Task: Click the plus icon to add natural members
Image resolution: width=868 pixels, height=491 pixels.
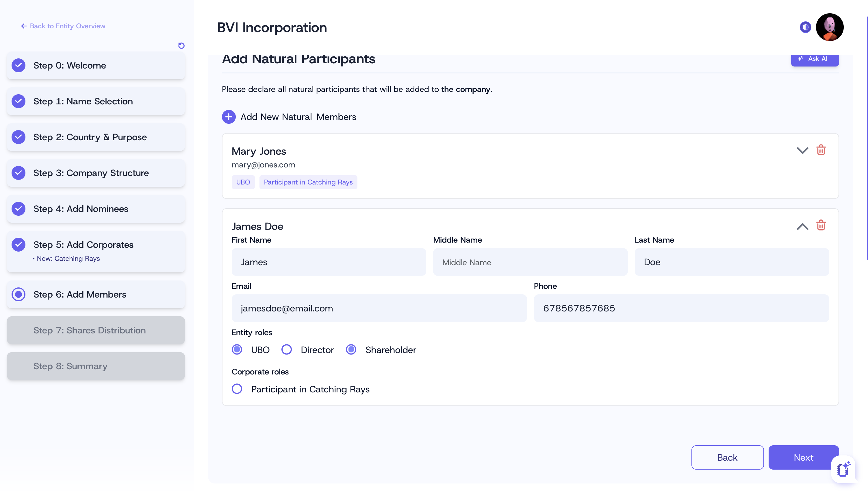Action: (x=229, y=117)
